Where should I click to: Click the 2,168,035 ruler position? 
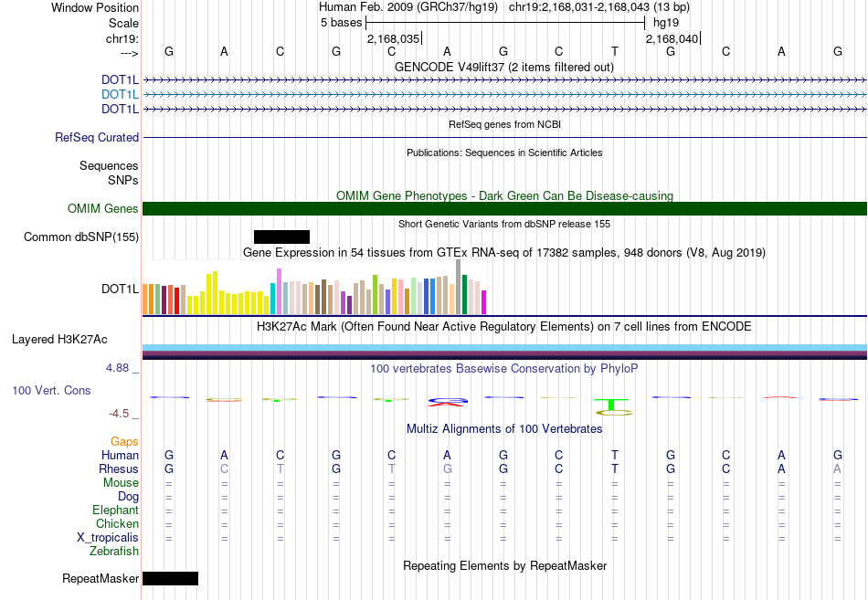point(394,38)
